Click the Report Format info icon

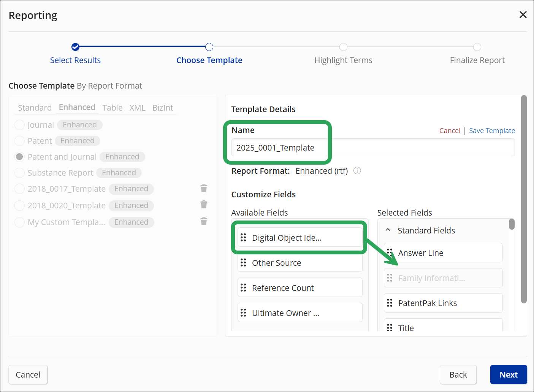[357, 171]
